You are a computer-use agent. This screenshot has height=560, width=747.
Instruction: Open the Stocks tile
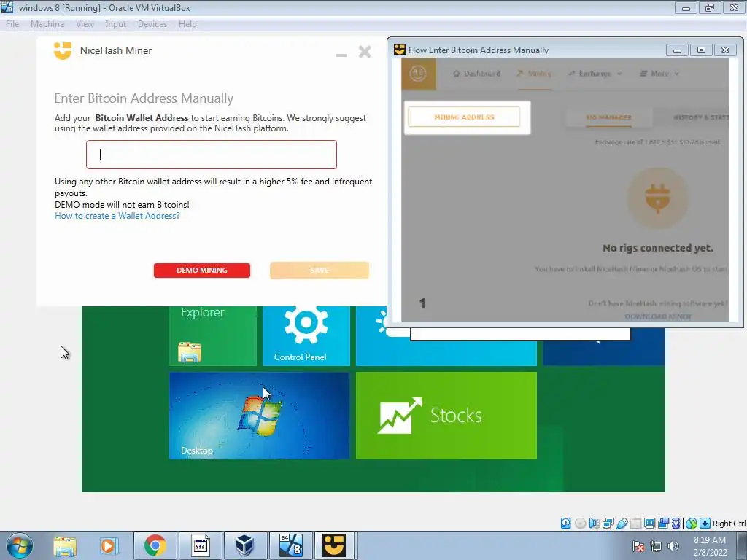coord(446,415)
